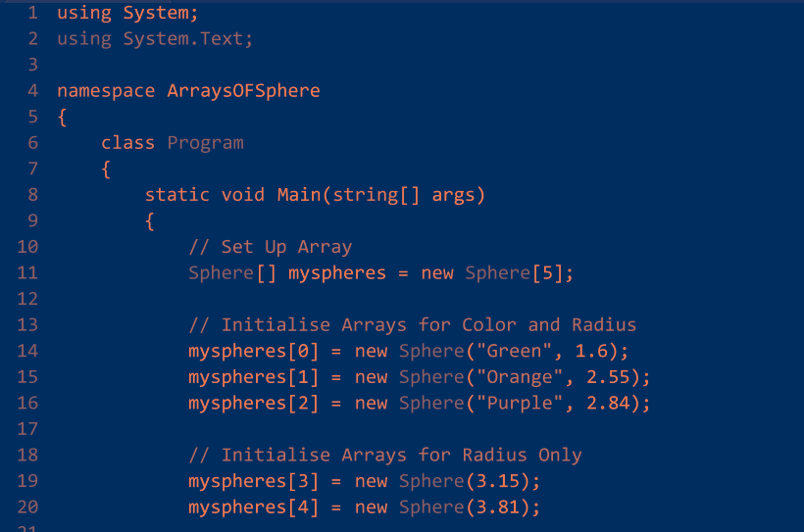Click the "using System.Text;" line
This screenshot has height=532, width=804.
tap(155, 39)
